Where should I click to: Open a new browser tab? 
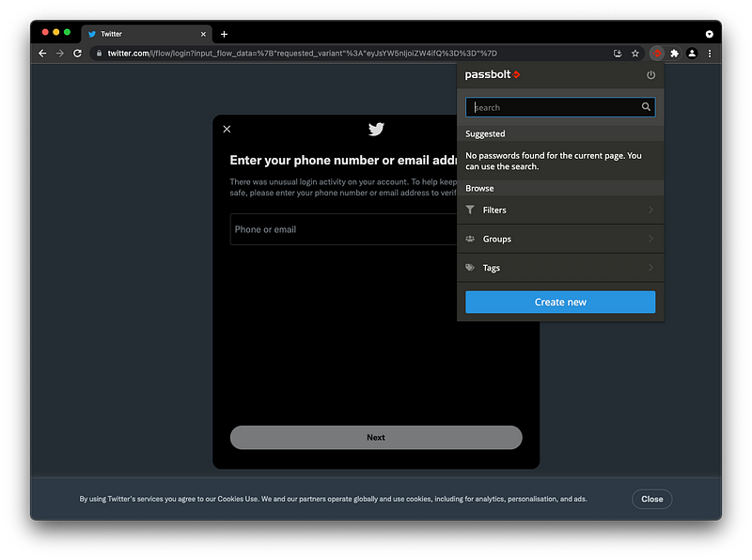click(224, 34)
